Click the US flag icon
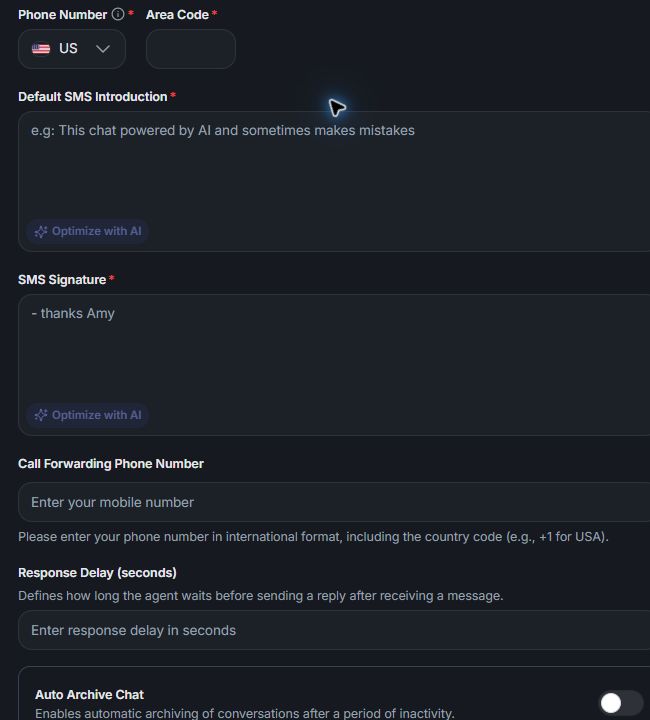Viewport: 650px width, 720px height. [x=41, y=49]
